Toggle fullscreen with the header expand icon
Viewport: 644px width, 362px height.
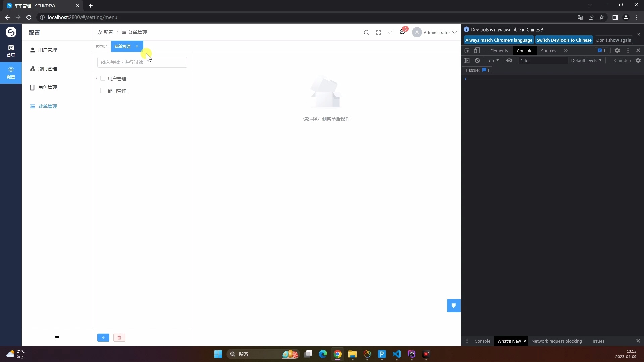pyautogui.click(x=378, y=32)
